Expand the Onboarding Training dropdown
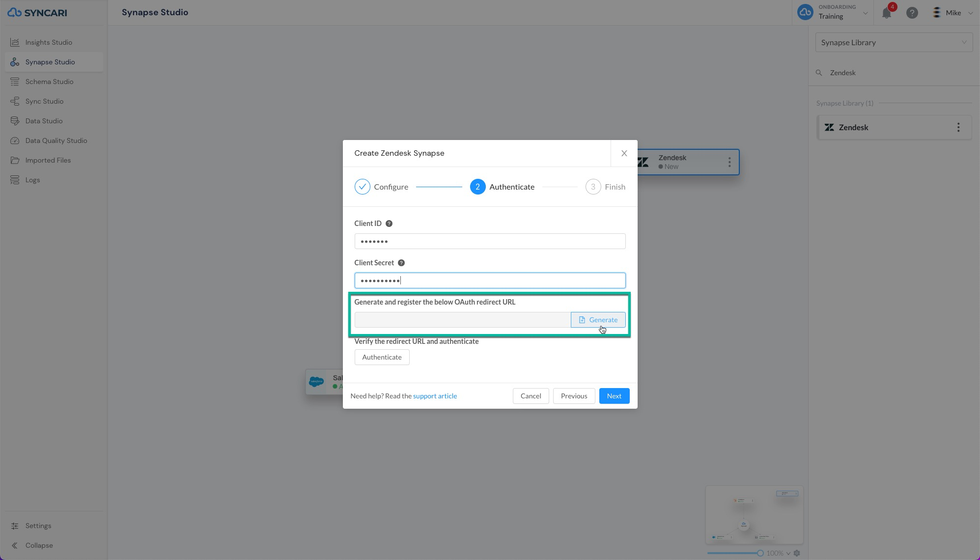 [865, 13]
